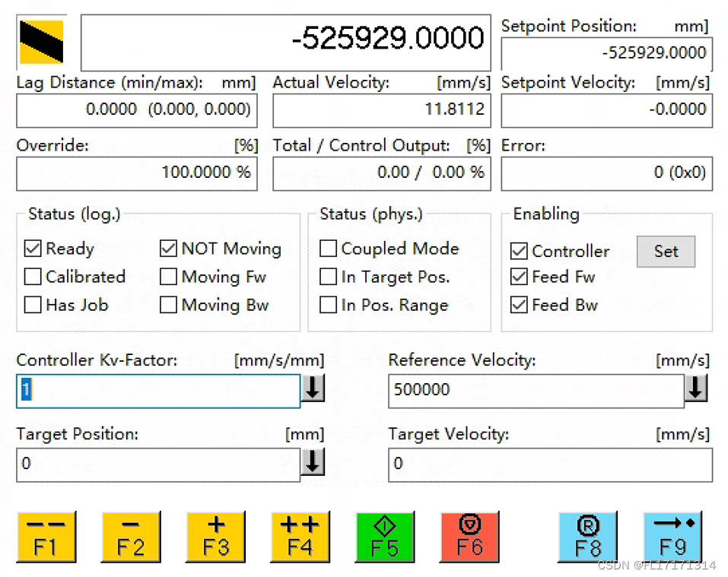Click the F3 slow forward jog button
This screenshot has width=728, height=577.
click(x=216, y=537)
